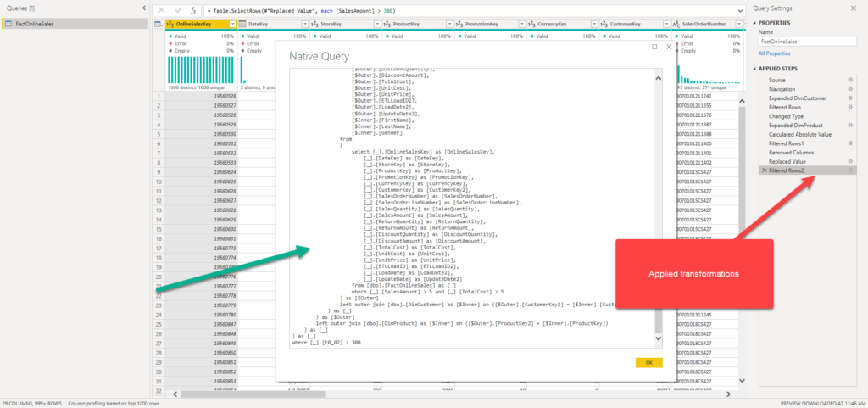Screen dimensions: 868x408
Task: Click OK in Native Query dialog
Action: (648, 362)
